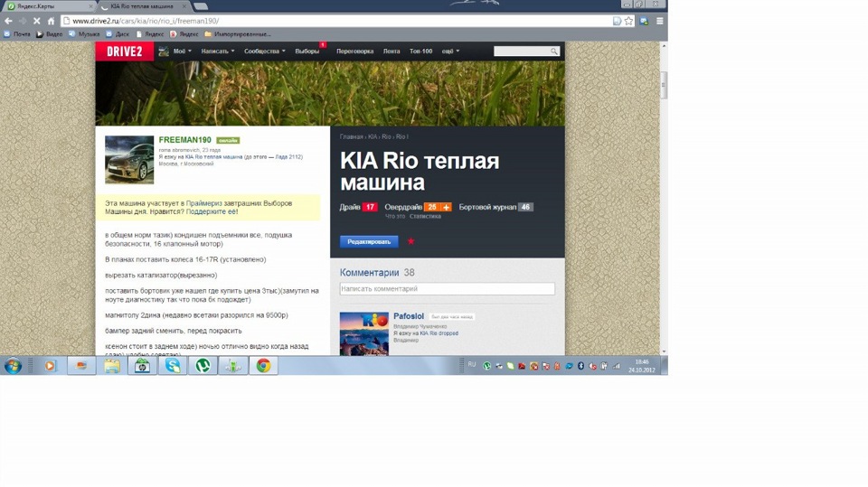
Task: Focus the Написать комментарий input field
Action: pos(448,289)
